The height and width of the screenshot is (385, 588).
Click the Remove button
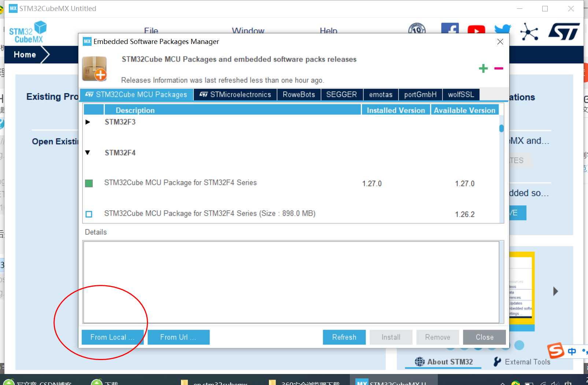[x=437, y=337]
